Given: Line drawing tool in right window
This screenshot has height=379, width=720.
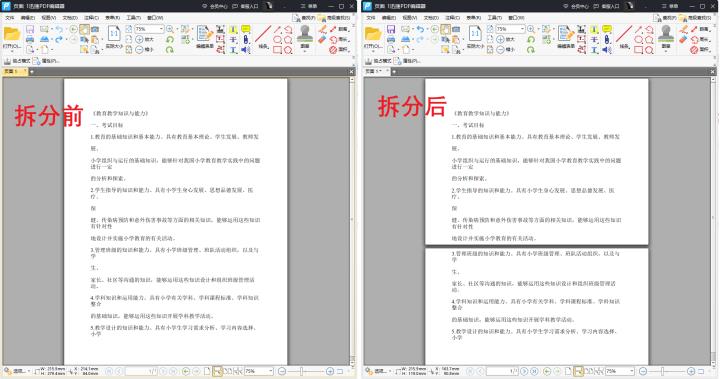Looking at the screenshot, I should pyautogui.click(x=624, y=34).
